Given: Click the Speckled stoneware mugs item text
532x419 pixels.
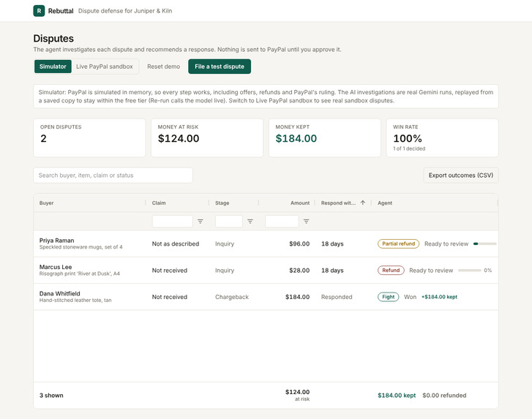Looking at the screenshot, I should [80, 247].
